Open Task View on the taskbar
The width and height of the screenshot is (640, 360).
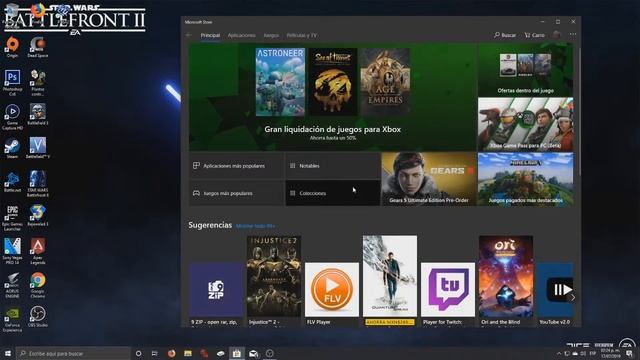[x=155, y=353]
